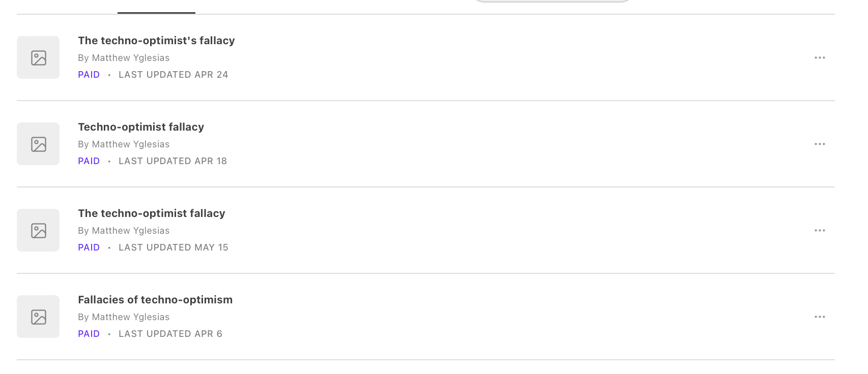This screenshot has height=374, width=868.
Task: Click PAID label on the May 15 post
Action: (x=89, y=247)
